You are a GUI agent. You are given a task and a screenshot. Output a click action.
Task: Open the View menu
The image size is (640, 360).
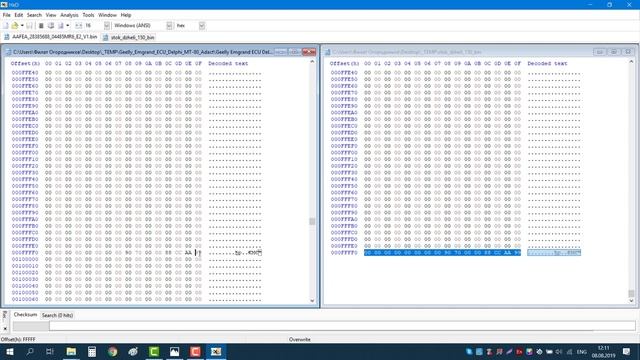coord(51,15)
